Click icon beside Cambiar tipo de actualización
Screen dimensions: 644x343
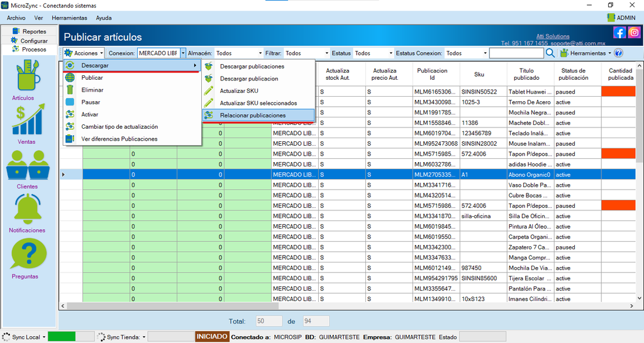(x=70, y=126)
